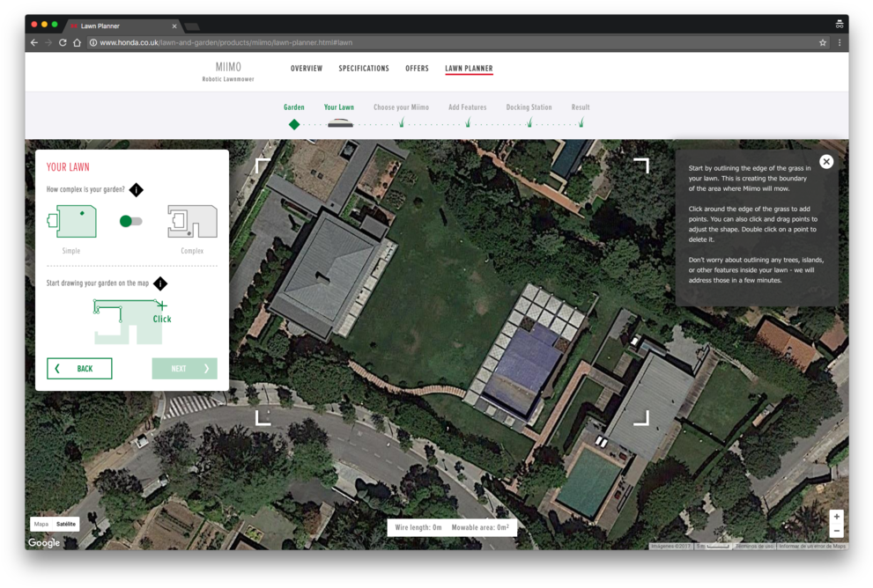The image size is (873, 588).
Task: Open the Chrome three-dot menu
Action: click(x=839, y=43)
